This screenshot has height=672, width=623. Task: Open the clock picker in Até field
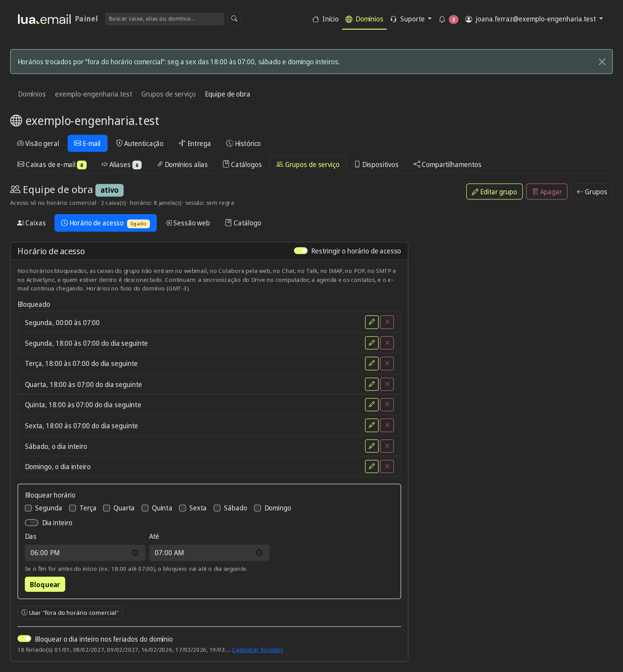tap(259, 553)
